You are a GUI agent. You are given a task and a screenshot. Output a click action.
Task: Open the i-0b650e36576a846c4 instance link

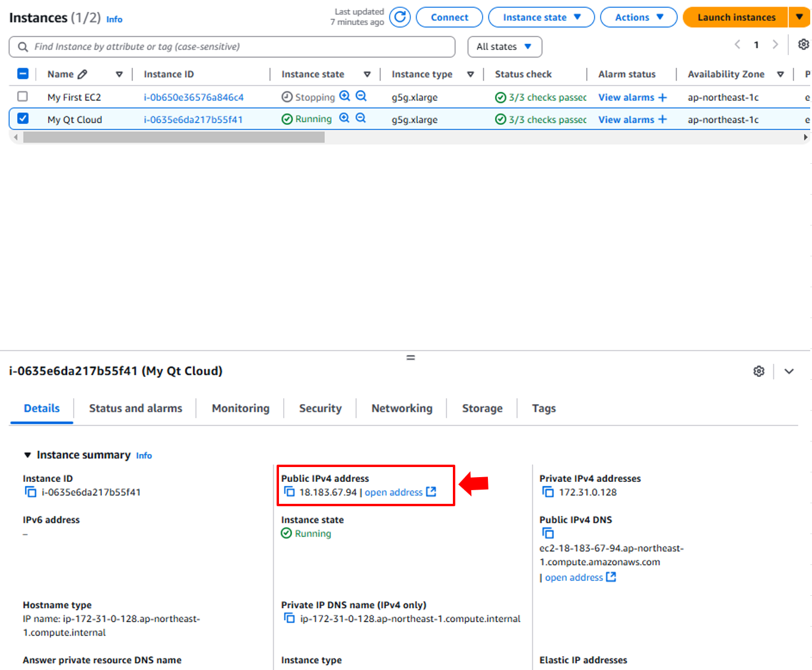coord(194,97)
